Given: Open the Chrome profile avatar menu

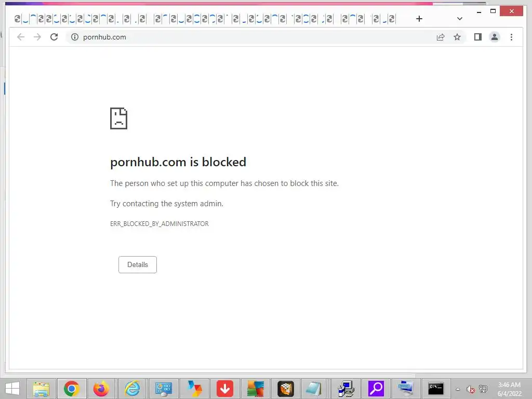Looking at the screenshot, I should [x=495, y=37].
